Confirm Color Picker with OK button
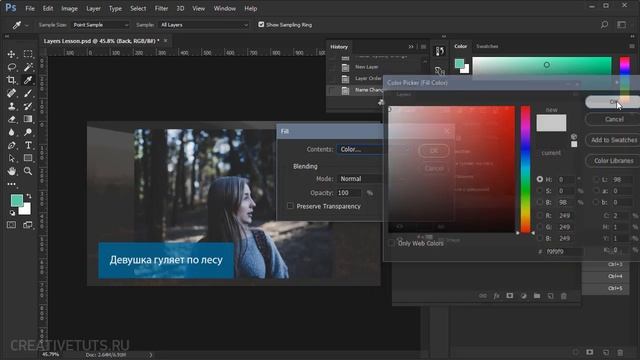640x360 pixels. [613, 102]
